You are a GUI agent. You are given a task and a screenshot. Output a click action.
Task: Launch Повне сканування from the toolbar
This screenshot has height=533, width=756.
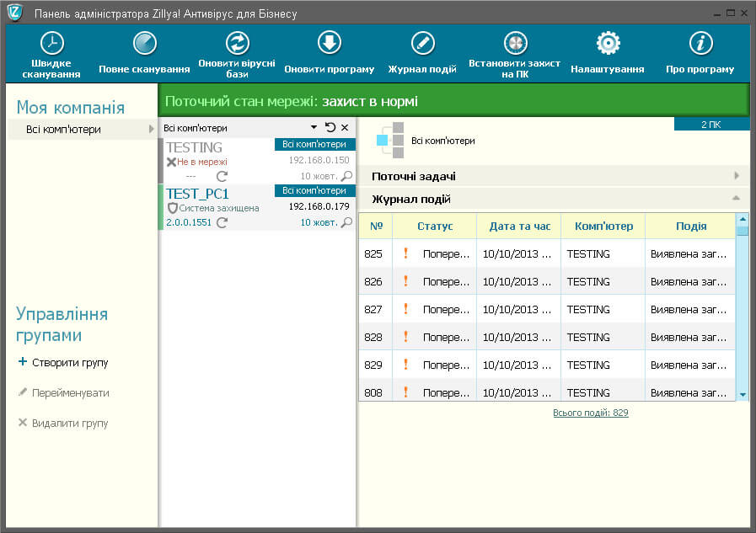(145, 43)
